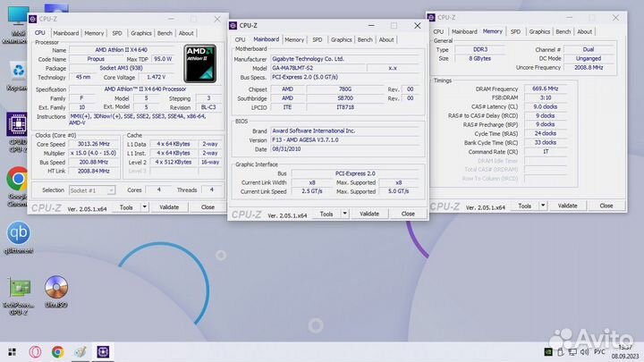Open TechPowerUp GPU-Z desktop icon
Image resolution: width=644 pixels, height=362 pixels.
pos(20,288)
